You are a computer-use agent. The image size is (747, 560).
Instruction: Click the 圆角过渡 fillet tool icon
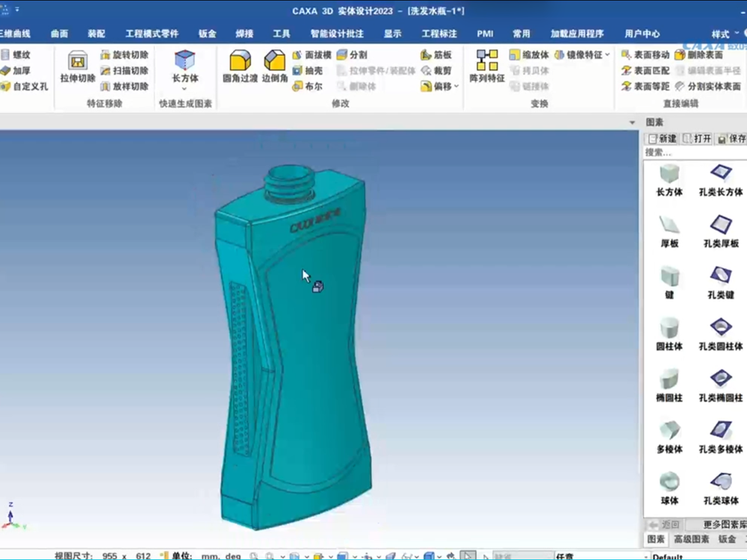click(240, 66)
